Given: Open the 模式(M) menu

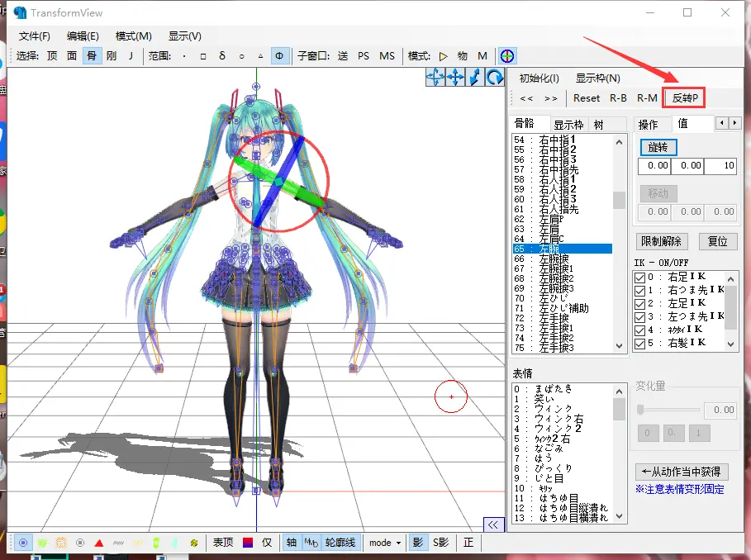Looking at the screenshot, I should click(134, 36).
